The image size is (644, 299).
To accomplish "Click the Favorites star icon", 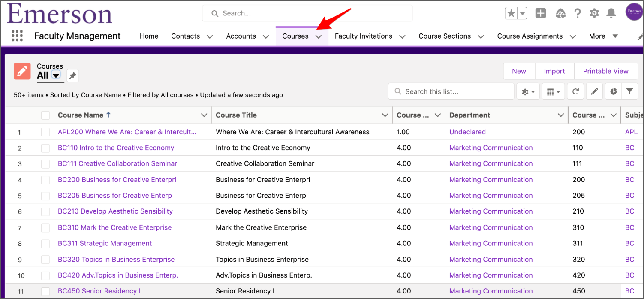I will [512, 13].
